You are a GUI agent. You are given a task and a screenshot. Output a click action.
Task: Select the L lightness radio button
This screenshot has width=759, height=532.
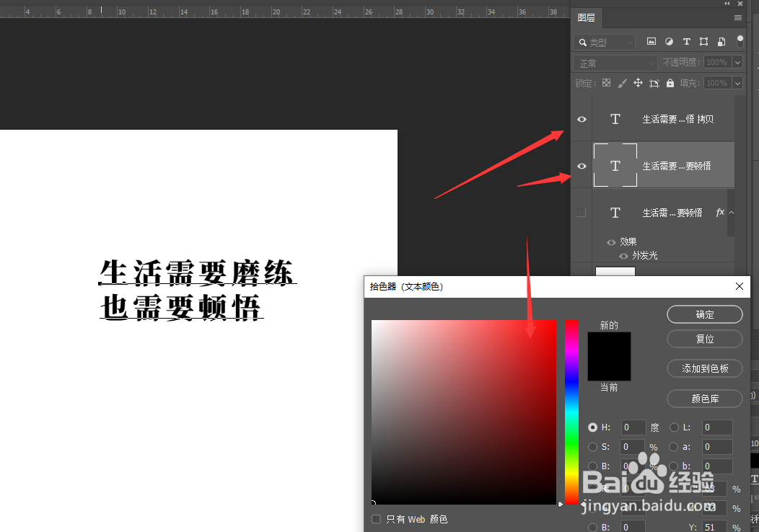click(x=674, y=427)
